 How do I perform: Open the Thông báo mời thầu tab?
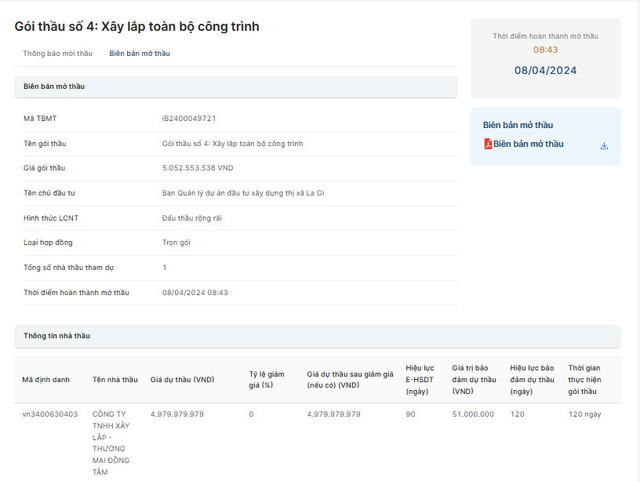pyautogui.click(x=58, y=53)
